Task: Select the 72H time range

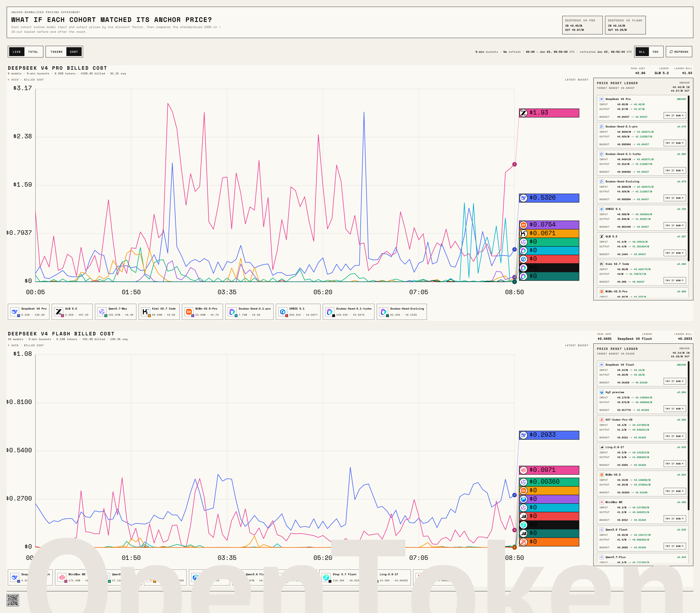Action: point(656,52)
